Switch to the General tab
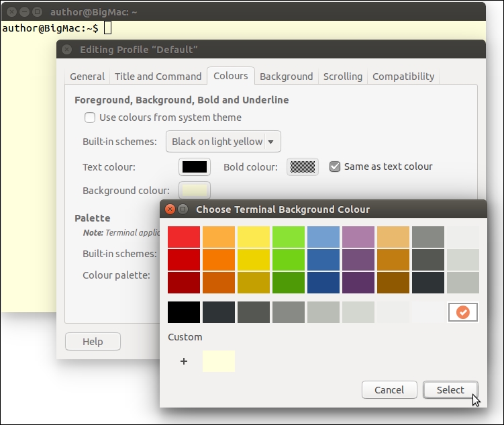Screen dimensions: 504x425 pyautogui.click(x=87, y=77)
